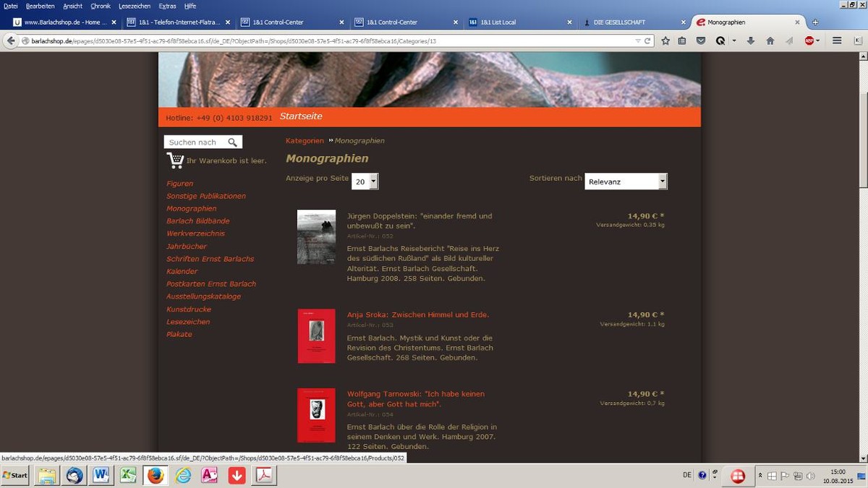
Task: Open the 'Sortieren nach' Relevanz dropdown
Action: point(626,181)
